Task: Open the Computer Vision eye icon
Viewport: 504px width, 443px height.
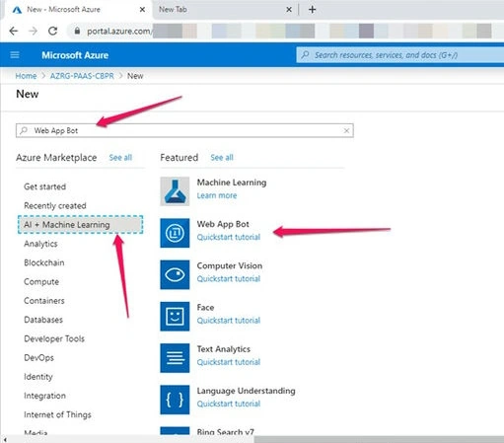Action: pos(175,274)
